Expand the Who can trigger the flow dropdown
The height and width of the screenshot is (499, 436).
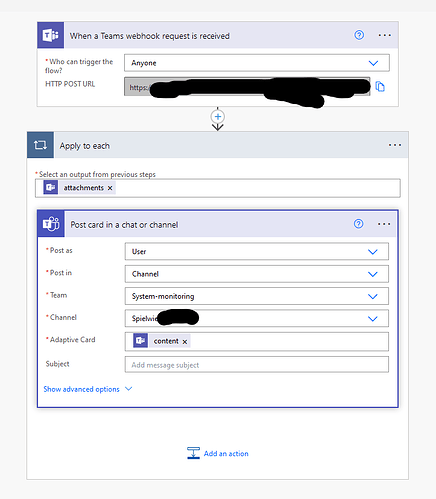257,63
